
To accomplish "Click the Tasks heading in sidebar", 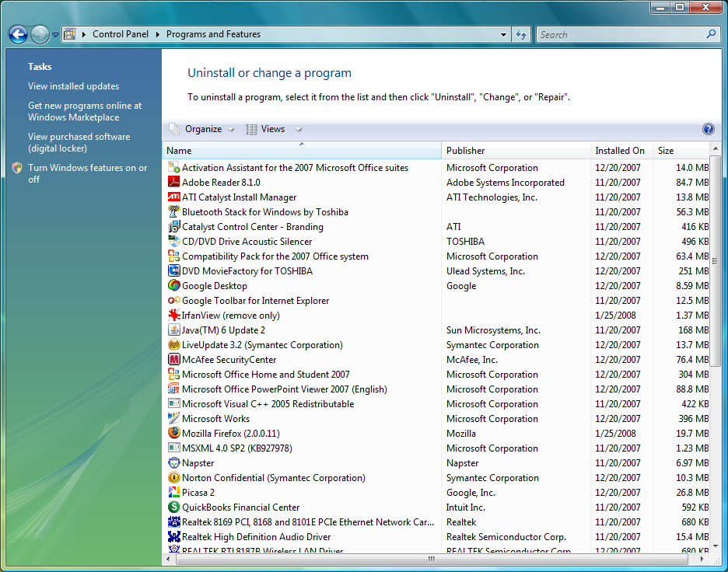I will pyautogui.click(x=40, y=67).
